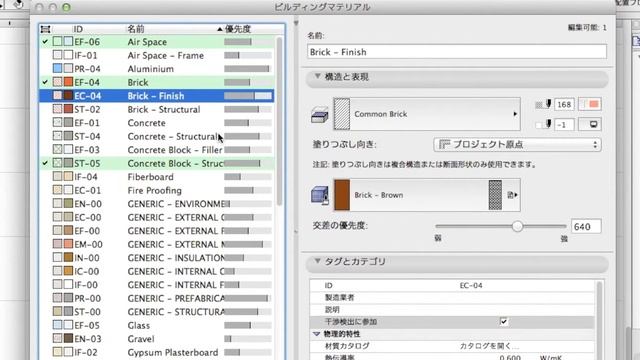Viewport: 640px width, 360px height.
Task: Click the 名前 field containing Brick - Finish
Action: [x=457, y=52]
